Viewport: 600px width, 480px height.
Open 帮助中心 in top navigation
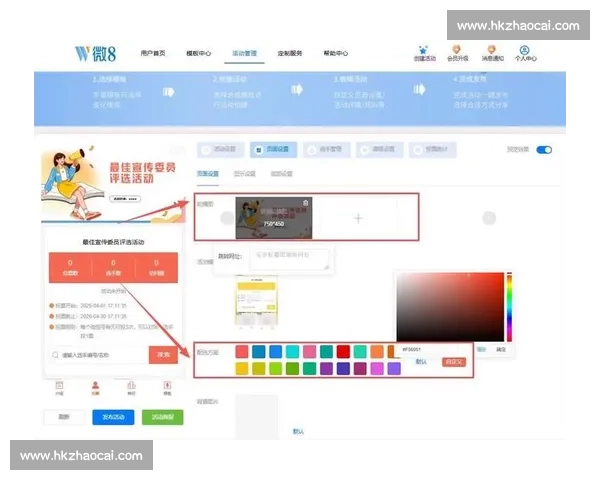point(336,53)
